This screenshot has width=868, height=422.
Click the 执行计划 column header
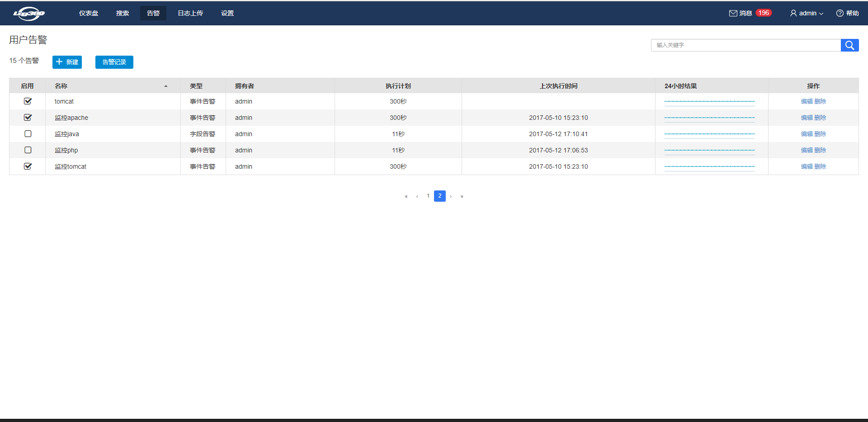[398, 86]
